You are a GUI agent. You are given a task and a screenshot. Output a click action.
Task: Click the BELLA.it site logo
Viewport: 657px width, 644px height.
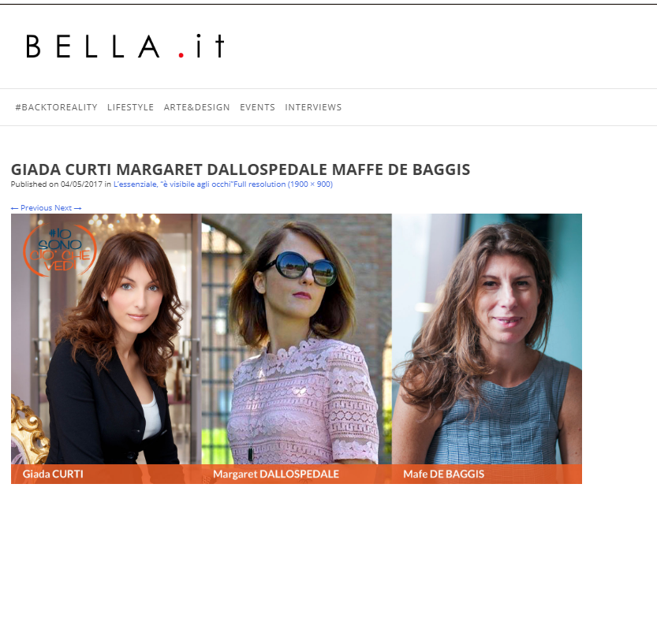pos(125,46)
